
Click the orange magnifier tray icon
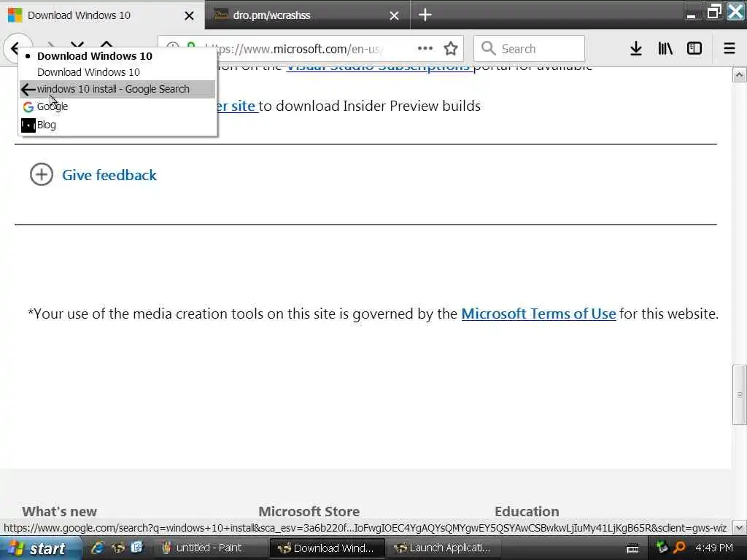(x=679, y=548)
